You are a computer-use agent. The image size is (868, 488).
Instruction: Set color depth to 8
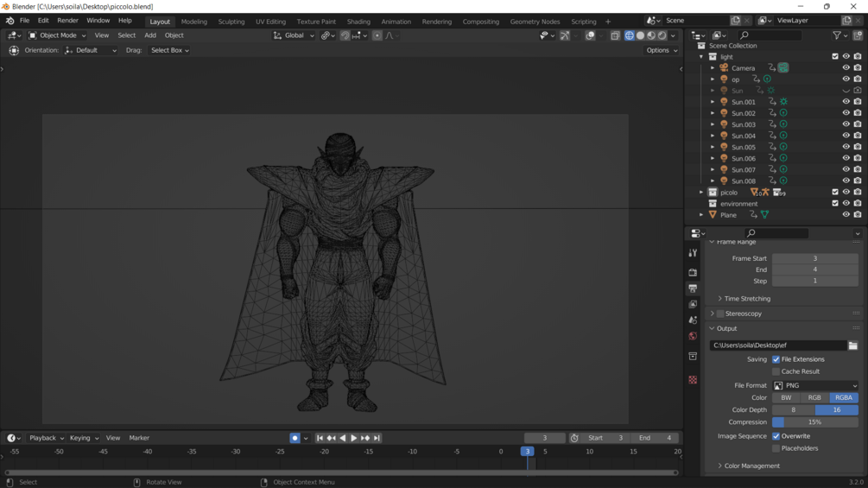(x=793, y=410)
